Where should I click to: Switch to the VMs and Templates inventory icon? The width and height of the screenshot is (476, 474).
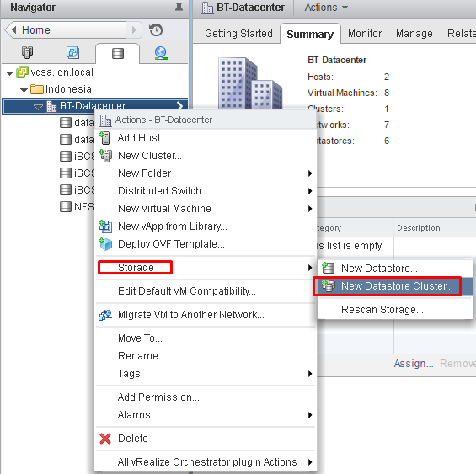point(72,53)
